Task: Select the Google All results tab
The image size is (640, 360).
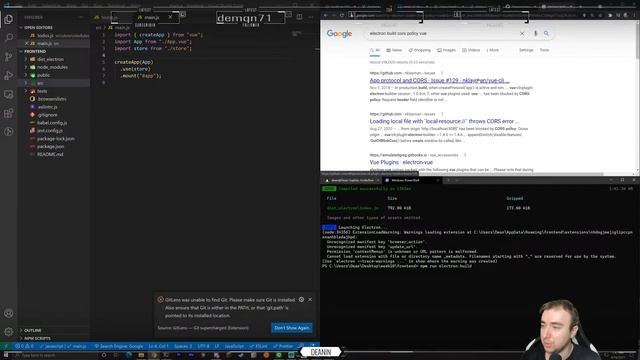Action: click(x=375, y=50)
